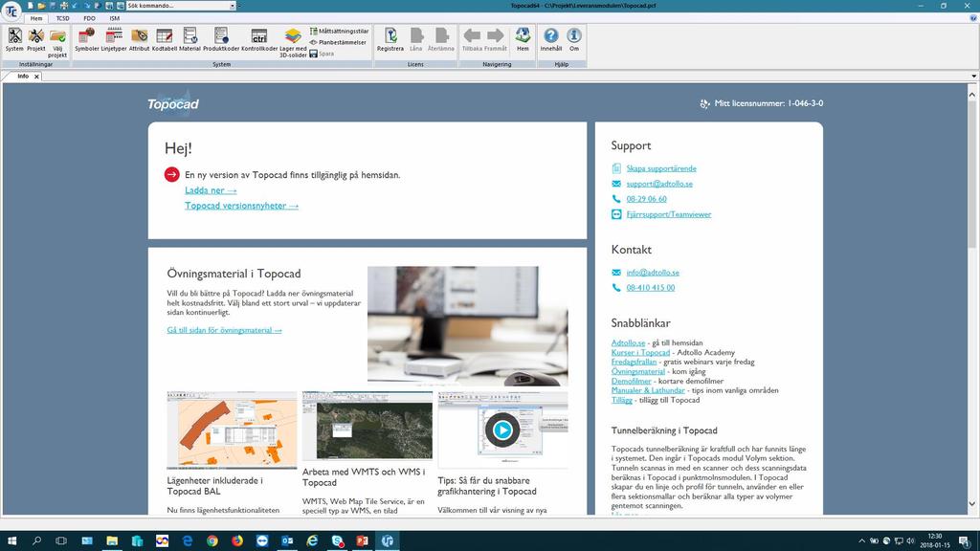980x551 pixels.
Task: Open the Kodtabell icon
Action: (165, 40)
